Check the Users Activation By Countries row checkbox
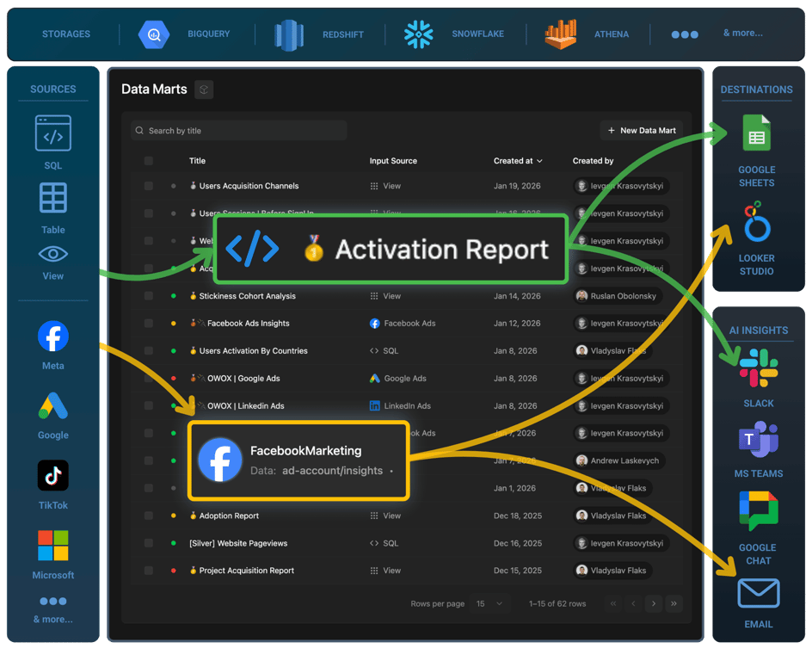This screenshot has width=812, height=661. pyautogui.click(x=149, y=351)
